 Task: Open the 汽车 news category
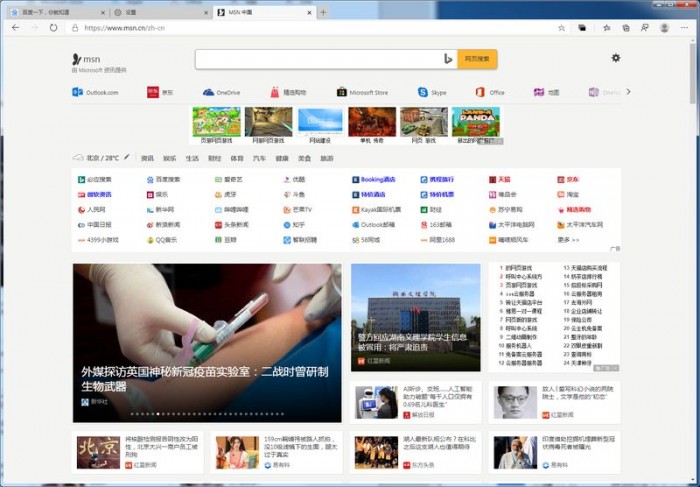pyautogui.click(x=259, y=158)
